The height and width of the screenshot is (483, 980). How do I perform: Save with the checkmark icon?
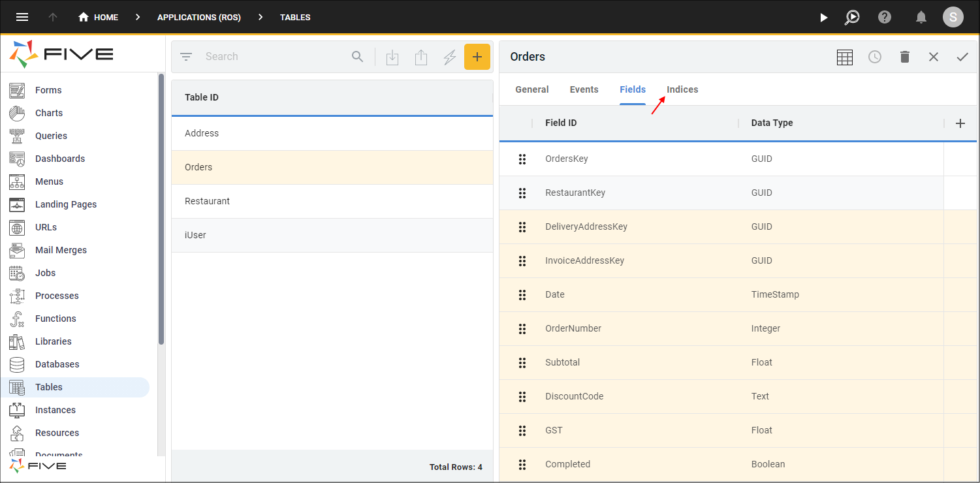click(962, 57)
